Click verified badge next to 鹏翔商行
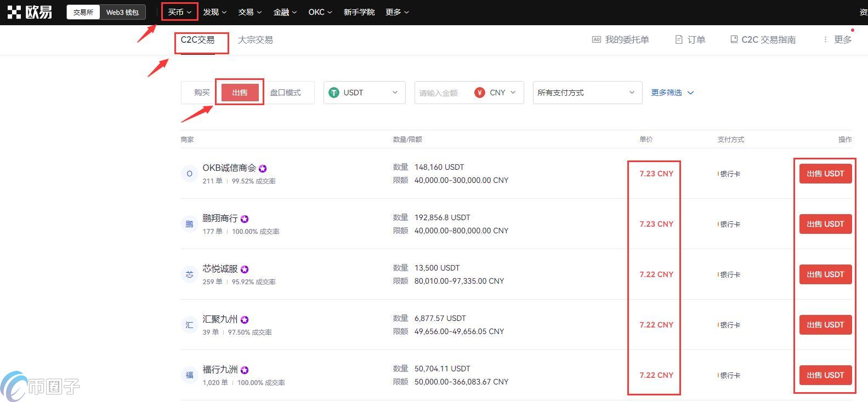868x402 pixels. [x=245, y=219]
